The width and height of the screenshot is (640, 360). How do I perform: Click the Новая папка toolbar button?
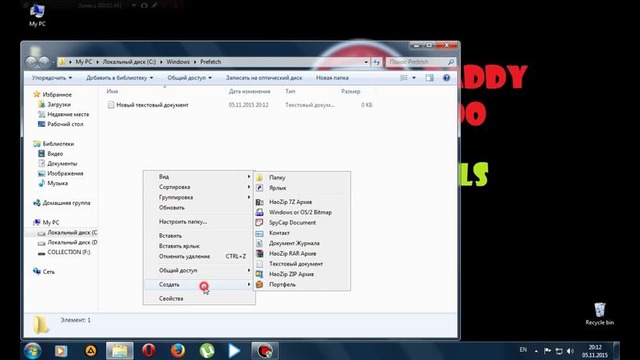tap(332, 78)
